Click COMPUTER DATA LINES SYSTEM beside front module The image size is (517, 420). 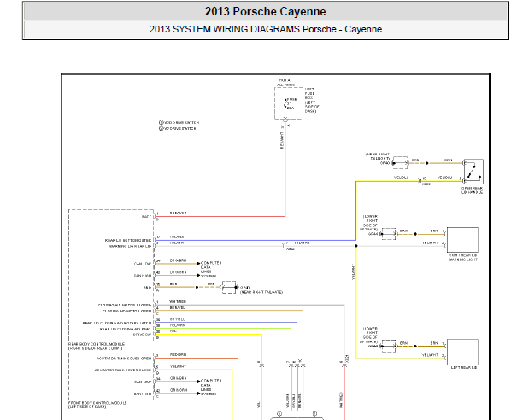point(210,388)
